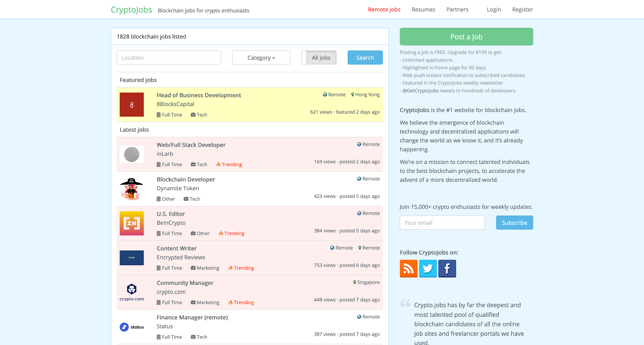Open the RSS feed icon
The width and height of the screenshot is (644, 345).
point(408,268)
